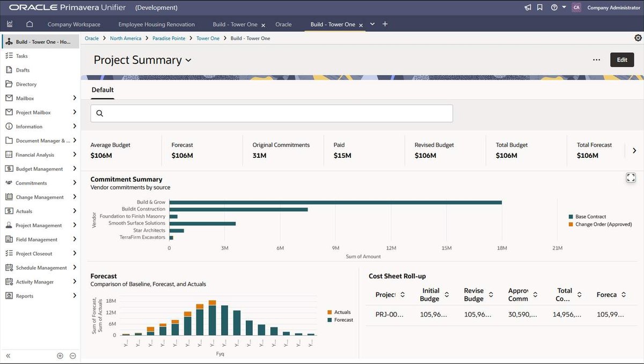Viewport: 644px width, 364px height.
Task: Switch to the Oracle tab
Action: pos(283,24)
